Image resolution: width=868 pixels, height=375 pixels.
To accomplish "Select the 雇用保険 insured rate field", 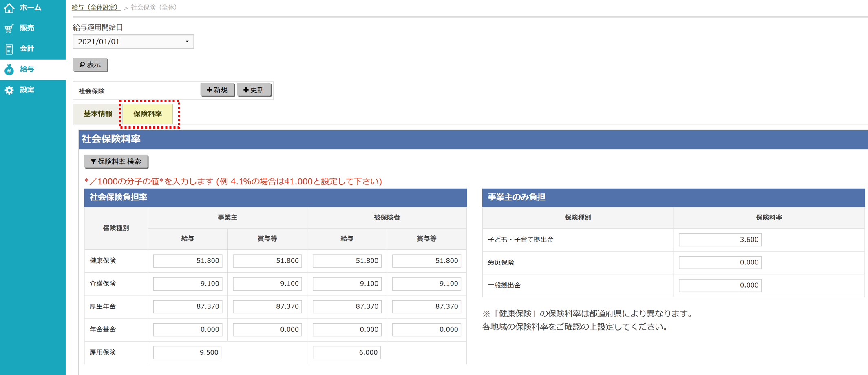I will 346,352.
